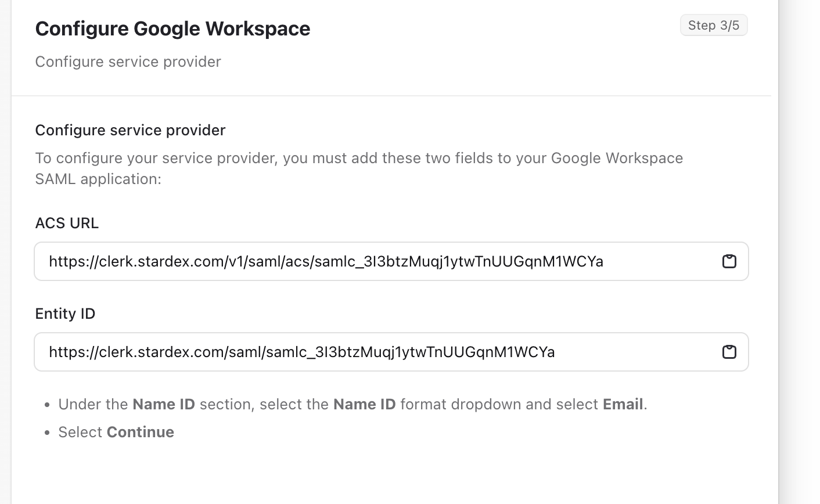
Task: Click the 'Configure service provider' subtitle under heading
Action: (128, 62)
